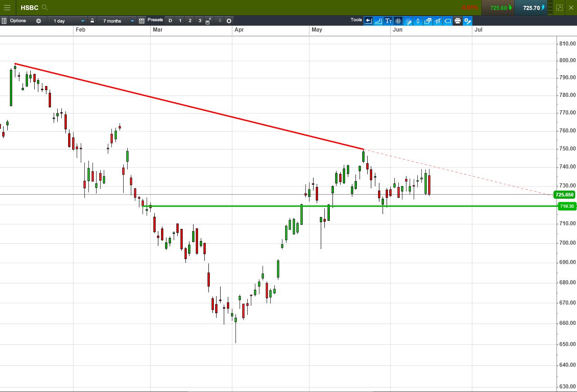
Task: Open the hamburger main menu
Action: 7,8
